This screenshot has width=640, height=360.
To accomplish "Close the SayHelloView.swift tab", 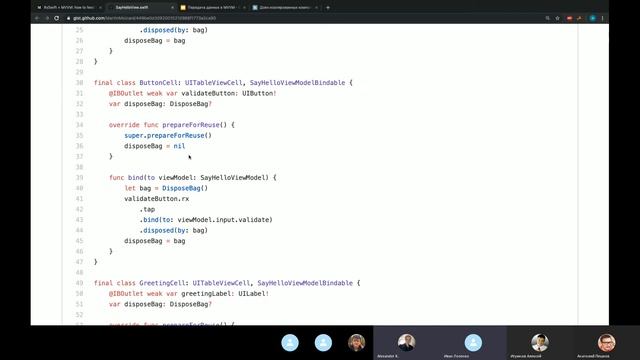I will tap(172, 7).
